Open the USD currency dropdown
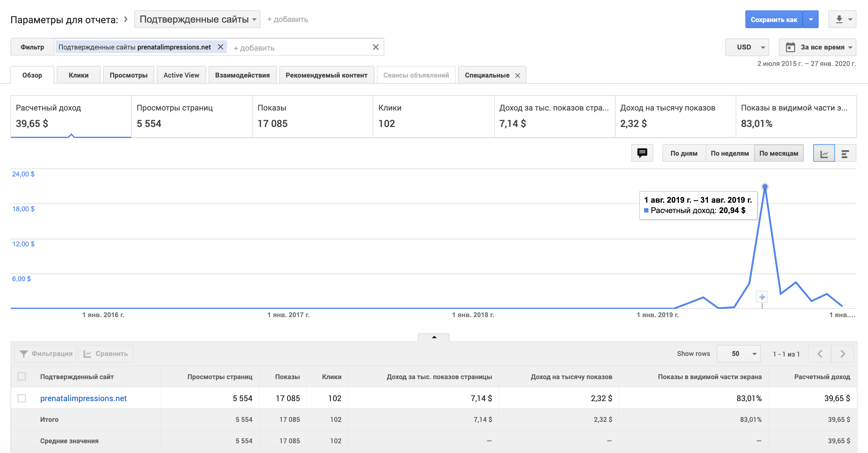 [747, 47]
